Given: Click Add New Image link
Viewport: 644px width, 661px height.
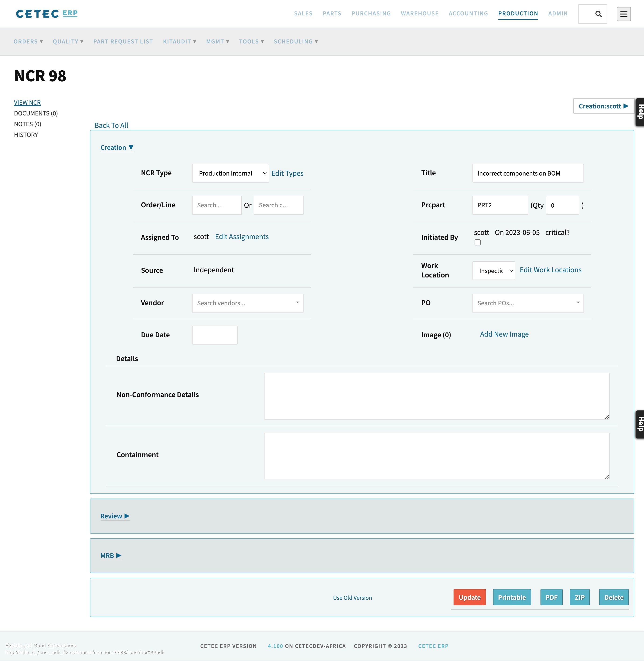Looking at the screenshot, I should pos(504,334).
